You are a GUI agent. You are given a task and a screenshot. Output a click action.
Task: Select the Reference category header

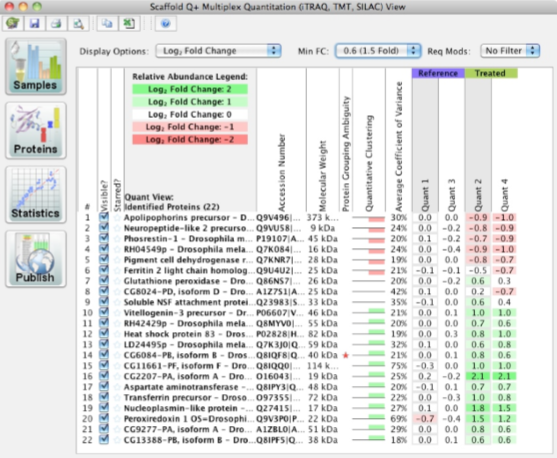pyautogui.click(x=438, y=73)
